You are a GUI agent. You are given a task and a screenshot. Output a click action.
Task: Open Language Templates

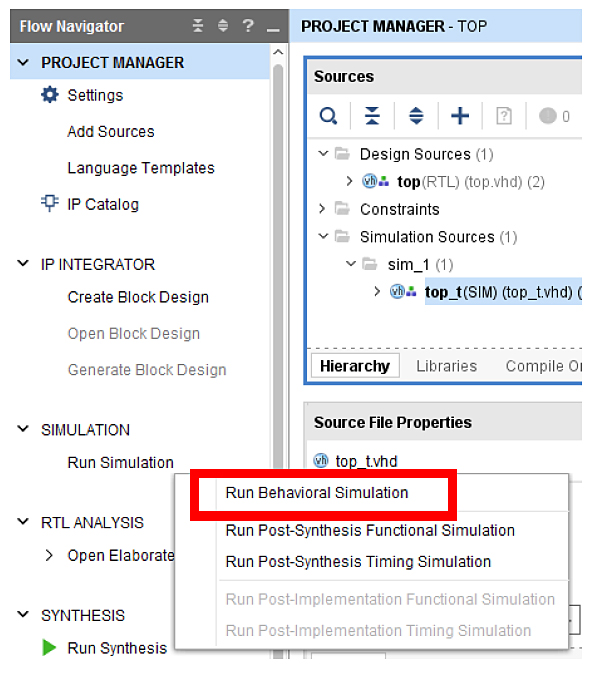[x=141, y=168]
